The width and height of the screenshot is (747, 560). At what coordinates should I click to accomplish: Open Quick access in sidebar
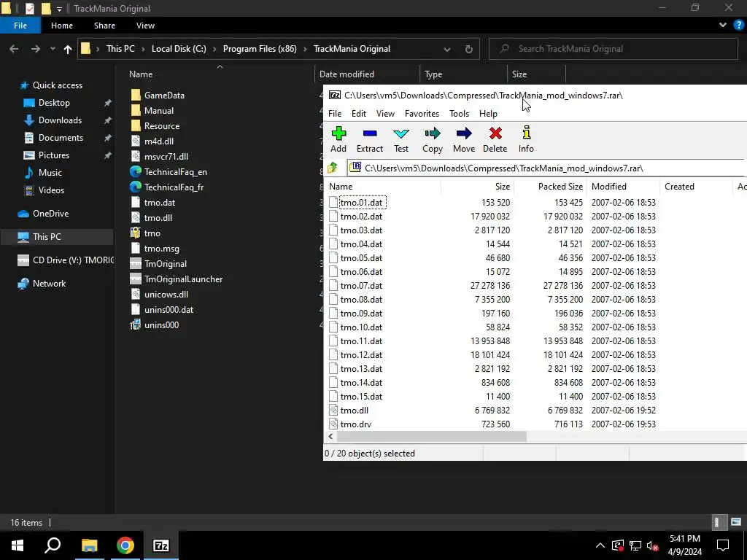coord(57,85)
